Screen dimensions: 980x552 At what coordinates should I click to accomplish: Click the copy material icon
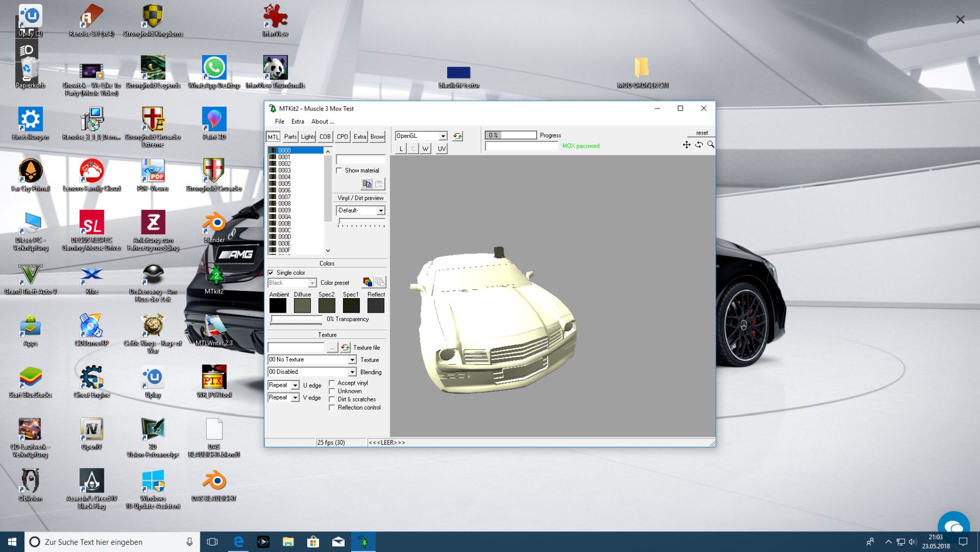[x=367, y=184]
